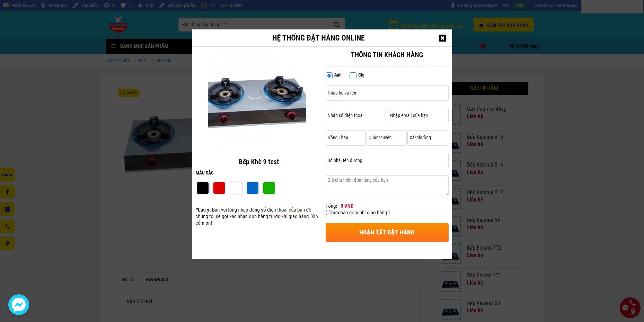Click KIỂM TRA ĐƠN HÀNG button

pyautogui.click(x=503, y=25)
